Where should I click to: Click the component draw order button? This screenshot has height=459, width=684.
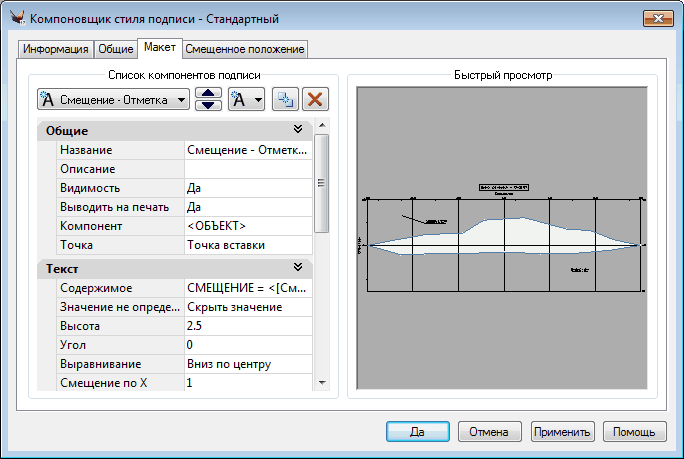coord(208,99)
